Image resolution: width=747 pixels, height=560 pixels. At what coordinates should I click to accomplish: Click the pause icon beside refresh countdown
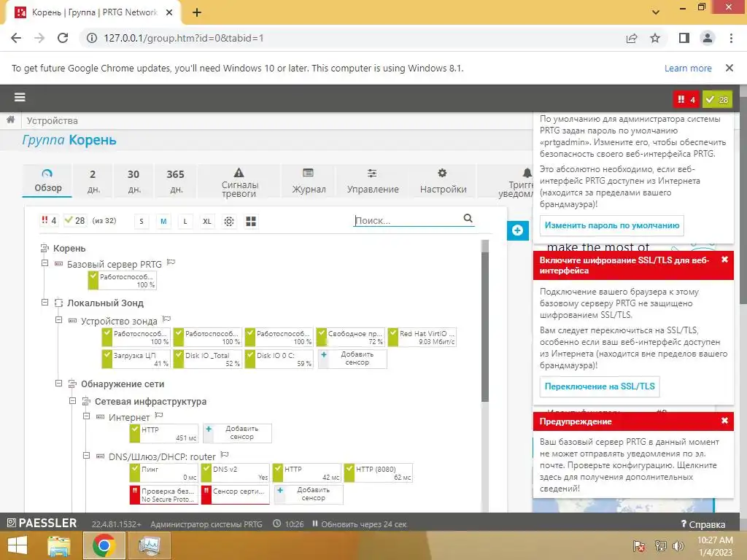(x=315, y=524)
